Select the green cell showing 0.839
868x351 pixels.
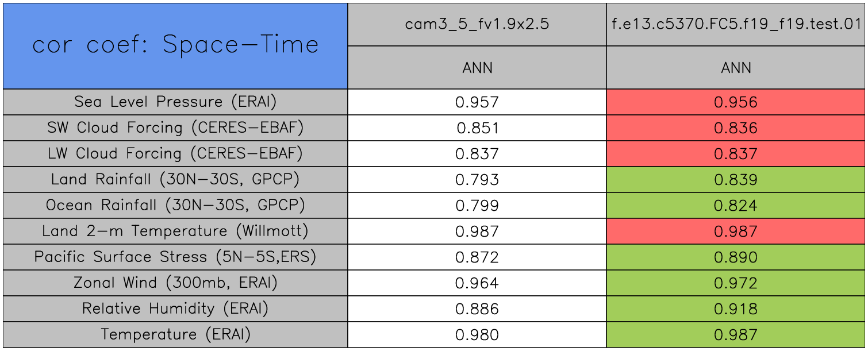(736, 180)
